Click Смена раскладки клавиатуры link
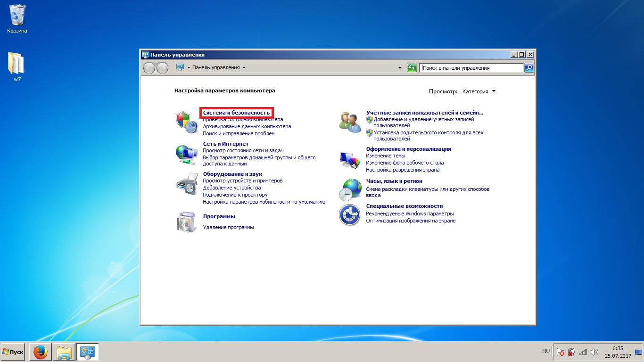The height and width of the screenshot is (362, 644). coord(428,192)
